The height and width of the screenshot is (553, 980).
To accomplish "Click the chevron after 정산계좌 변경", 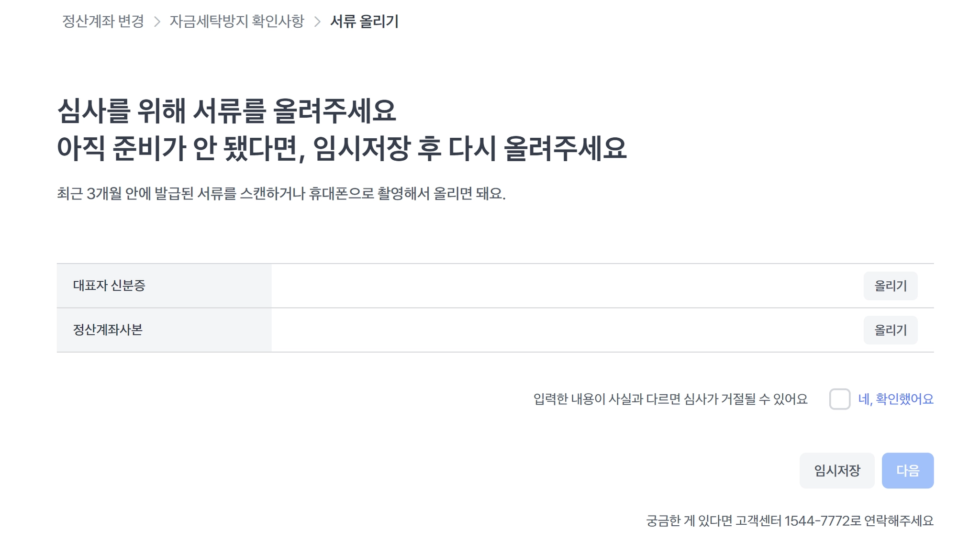I will 157,22.
